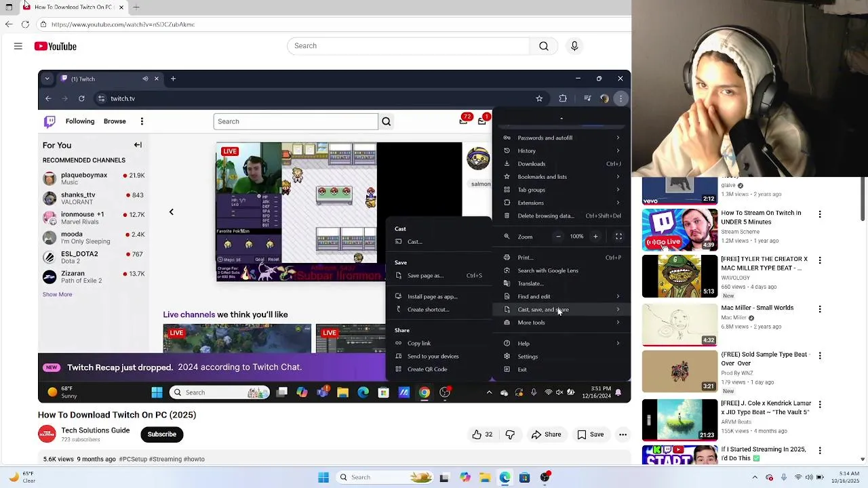The width and height of the screenshot is (868, 488).
Task: Collapse the For You sidebar arrow in video
Action: (138, 145)
